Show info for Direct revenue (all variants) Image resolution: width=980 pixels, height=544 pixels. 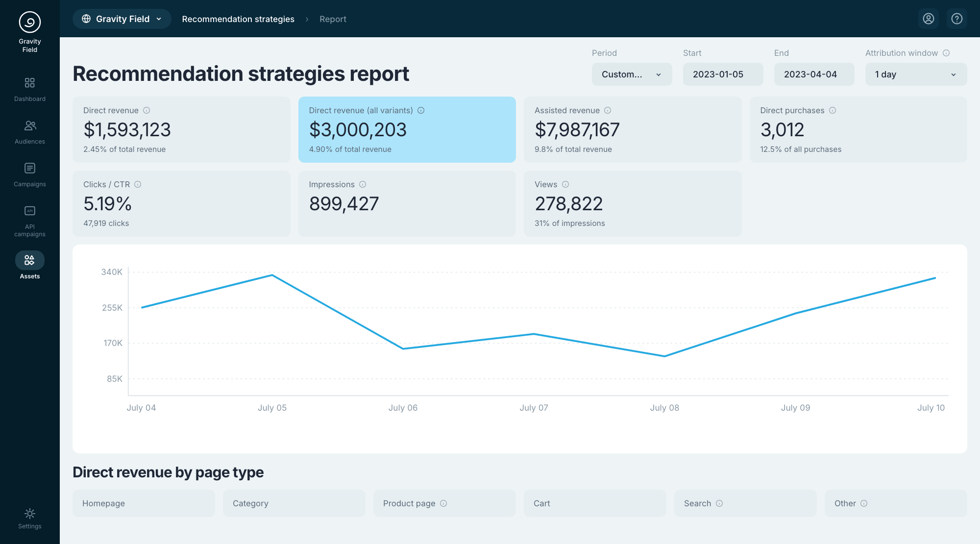pos(421,110)
